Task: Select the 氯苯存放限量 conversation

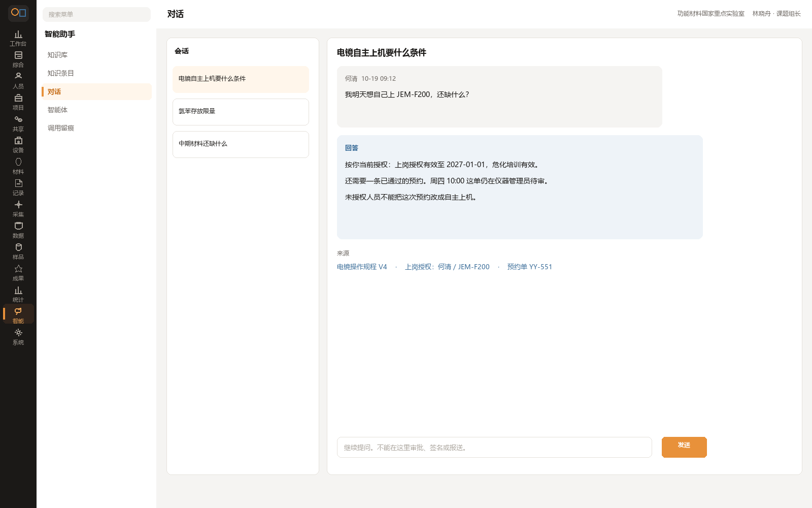Action: pos(241,112)
